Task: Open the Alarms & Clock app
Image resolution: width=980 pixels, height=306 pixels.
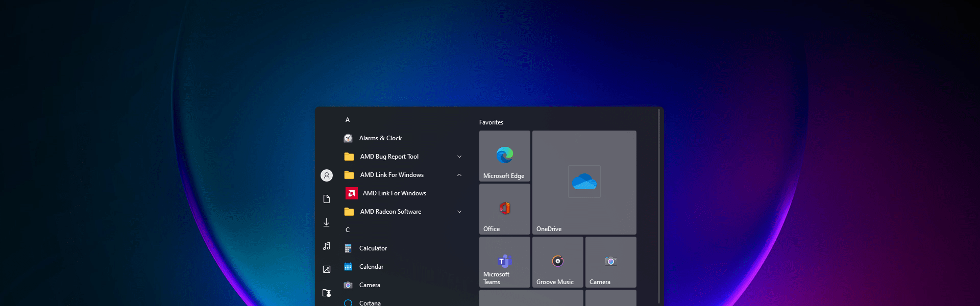Action: (x=403, y=138)
